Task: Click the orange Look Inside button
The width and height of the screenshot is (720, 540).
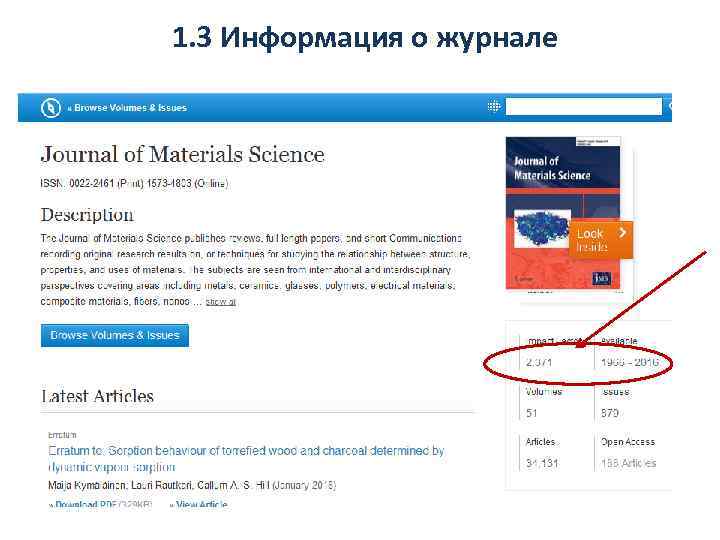Action: click(x=601, y=240)
